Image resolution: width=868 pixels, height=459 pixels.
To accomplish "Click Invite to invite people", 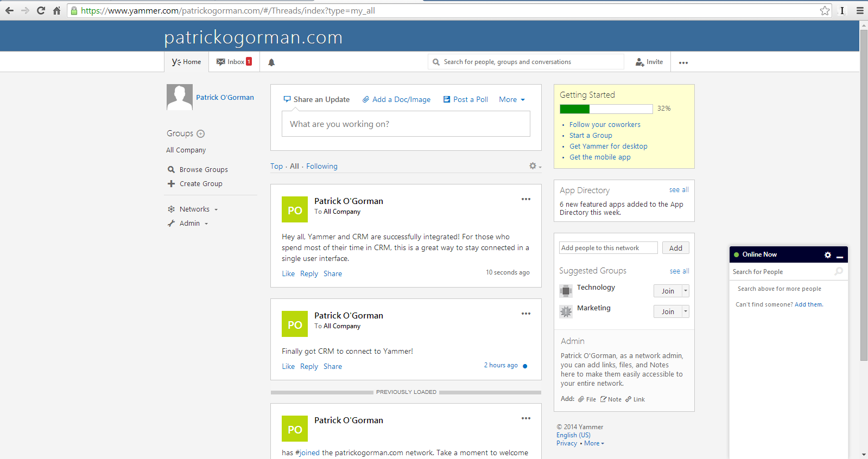I will click(x=649, y=62).
